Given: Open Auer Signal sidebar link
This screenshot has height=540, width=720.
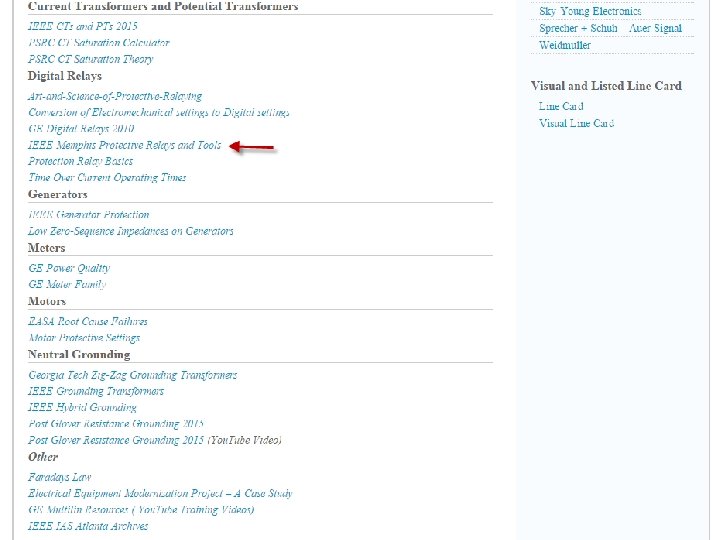Looking at the screenshot, I should pos(655,28).
